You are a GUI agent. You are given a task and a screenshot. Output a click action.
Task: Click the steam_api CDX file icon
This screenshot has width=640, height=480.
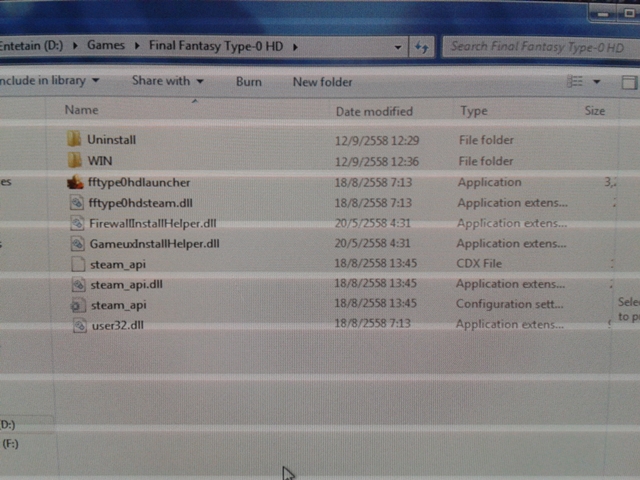[79, 264]
